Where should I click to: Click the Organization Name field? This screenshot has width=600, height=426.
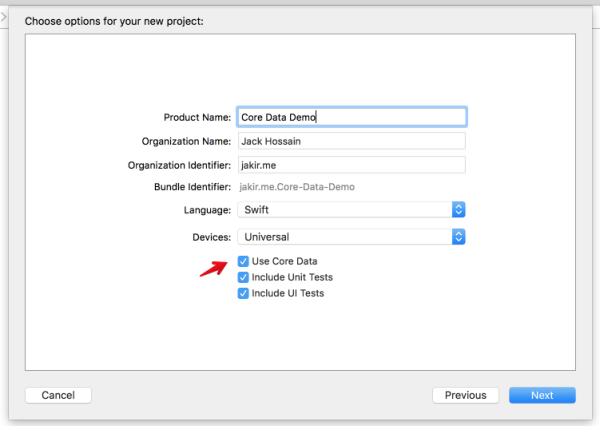tap(351, 141)
